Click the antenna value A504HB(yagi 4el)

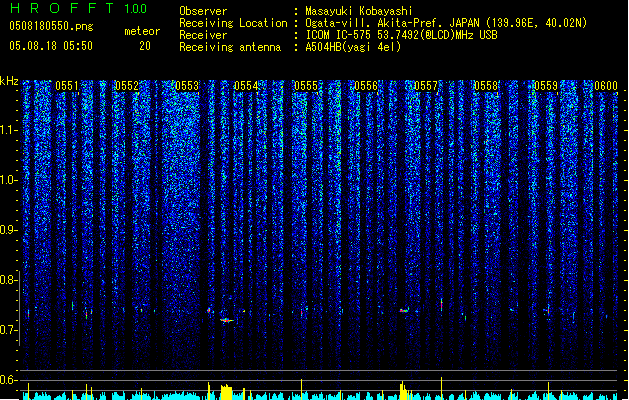(353, 47)
